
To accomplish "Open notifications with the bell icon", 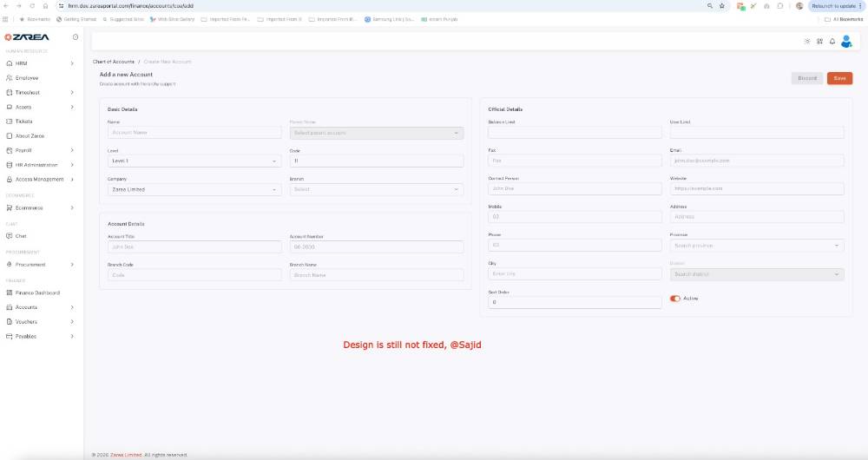I will tap(832, 42).
